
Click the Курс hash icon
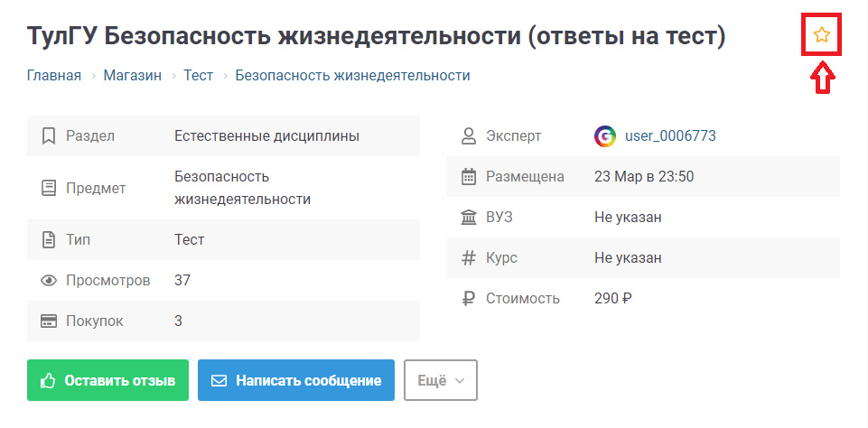pyautogui.click(x=469, y=258)
